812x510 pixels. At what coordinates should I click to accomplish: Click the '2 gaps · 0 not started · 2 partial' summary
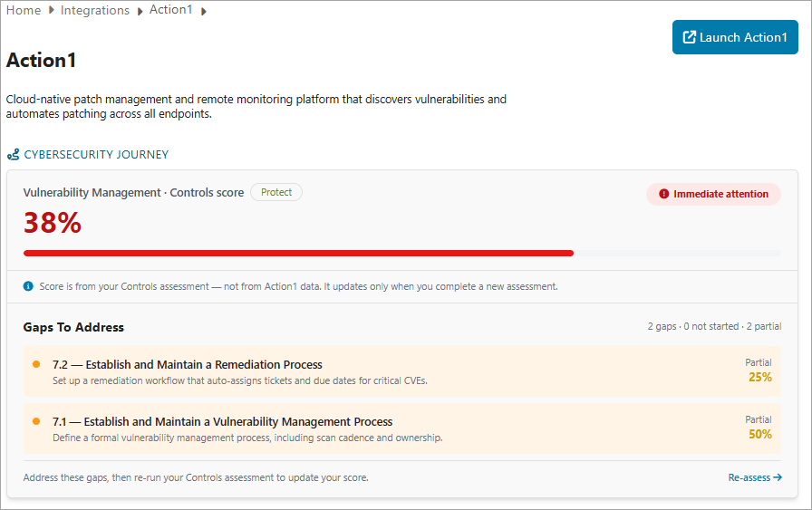coord(714,326)
